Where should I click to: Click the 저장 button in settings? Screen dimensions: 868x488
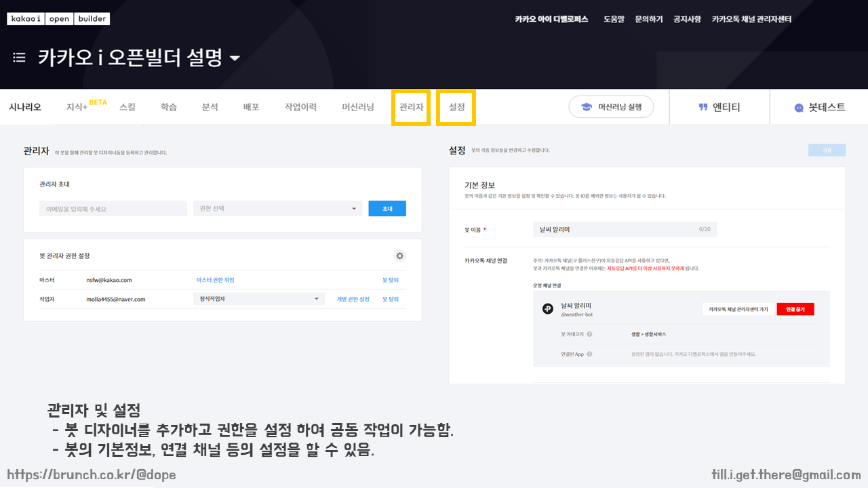(x=827, y=150)
